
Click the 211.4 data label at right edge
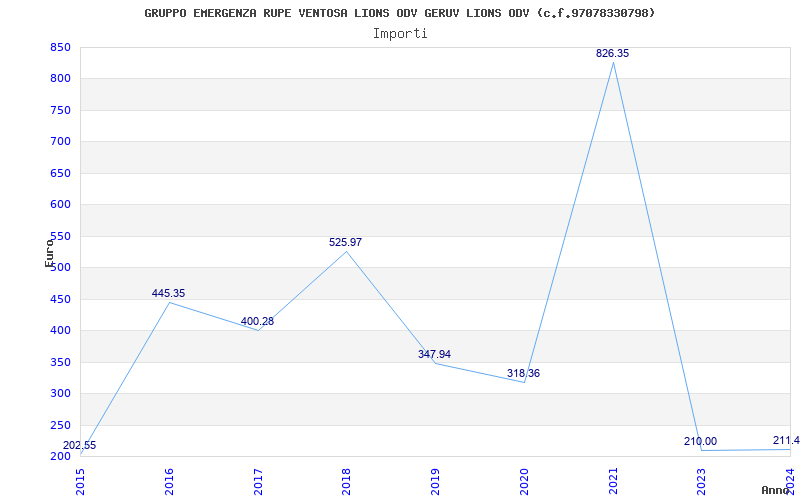[x=786, y=440]
